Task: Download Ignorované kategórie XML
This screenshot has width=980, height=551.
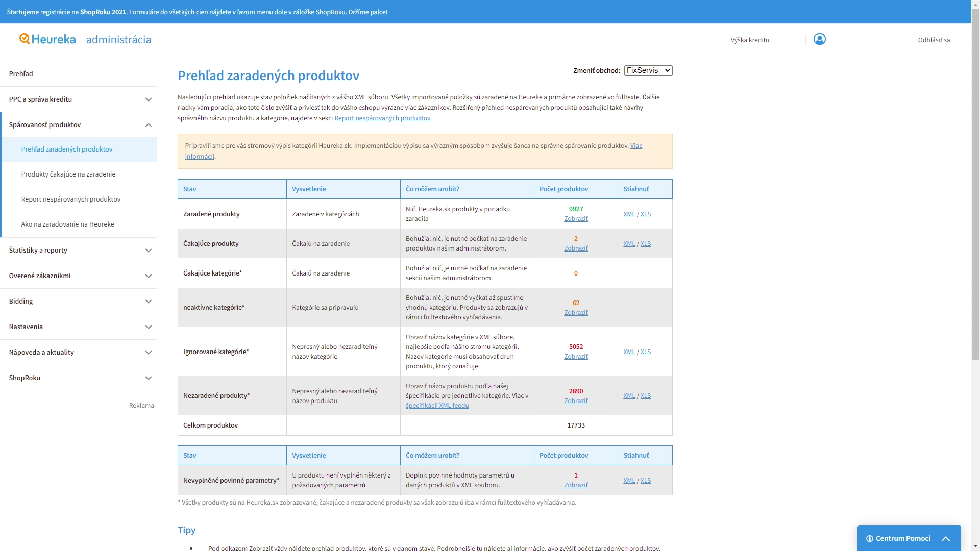Action: point(629,352)
